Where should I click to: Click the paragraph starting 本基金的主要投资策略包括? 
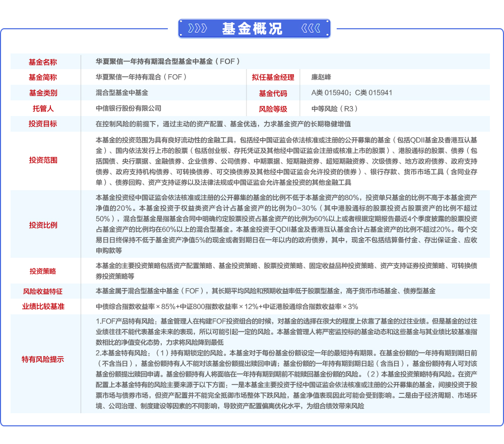pyautogui.click(x=286, y=271)
